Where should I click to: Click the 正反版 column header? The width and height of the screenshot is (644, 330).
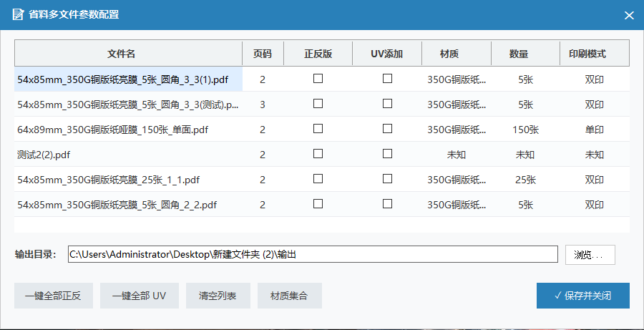[x=318, y=54]
